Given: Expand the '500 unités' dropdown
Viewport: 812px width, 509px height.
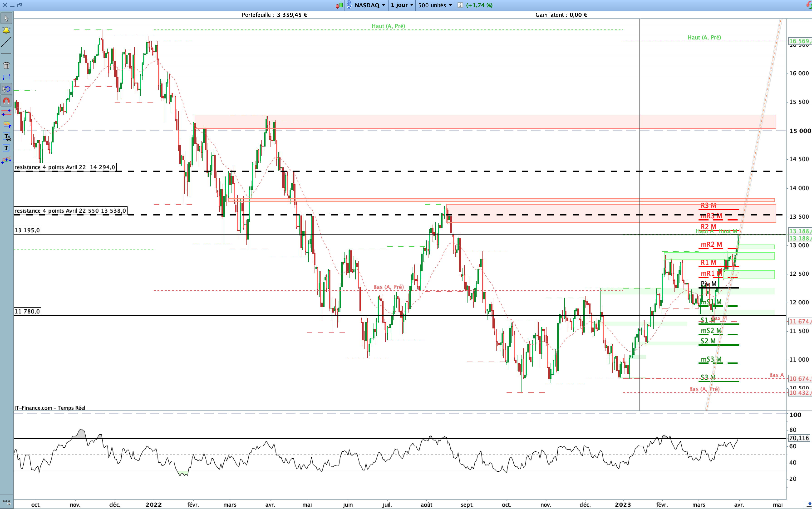Looking at the screenshot, I should (x=434, y=5).
